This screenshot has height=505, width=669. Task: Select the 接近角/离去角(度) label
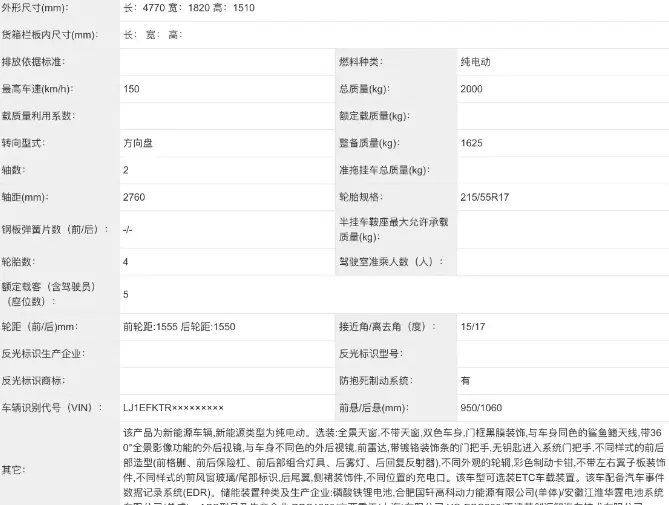pyautogui.click(x=388, y=327)
